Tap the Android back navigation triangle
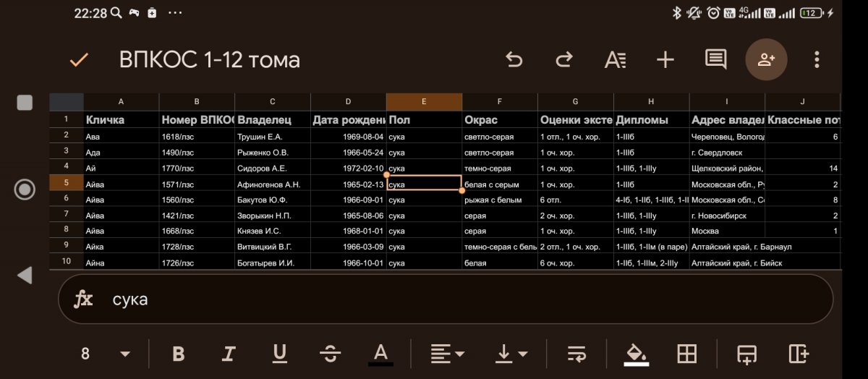The width and height of the screenshot is (868, 379). [25, 275]
